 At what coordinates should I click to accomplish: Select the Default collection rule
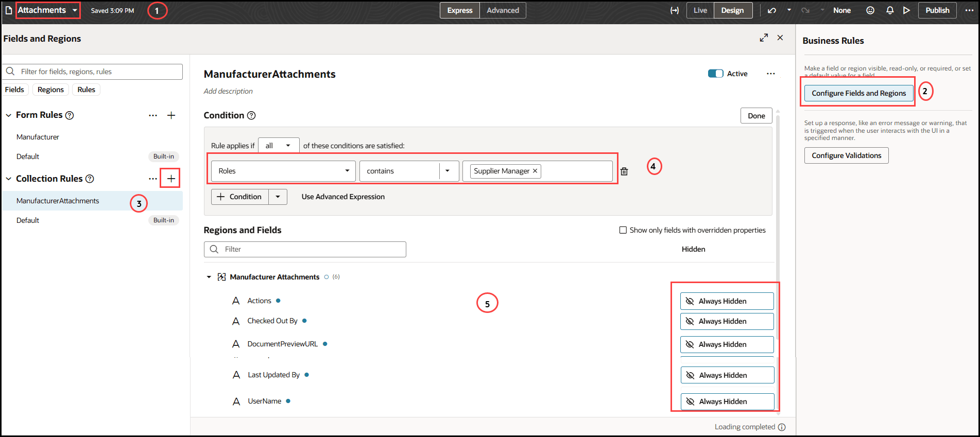tap(92, 220)
